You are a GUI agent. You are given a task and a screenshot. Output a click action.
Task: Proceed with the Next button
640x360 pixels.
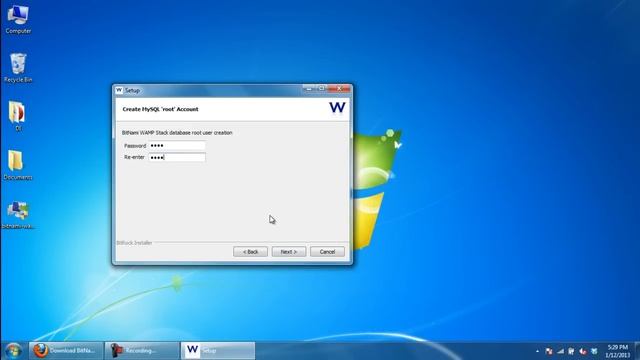click(289, 252)
